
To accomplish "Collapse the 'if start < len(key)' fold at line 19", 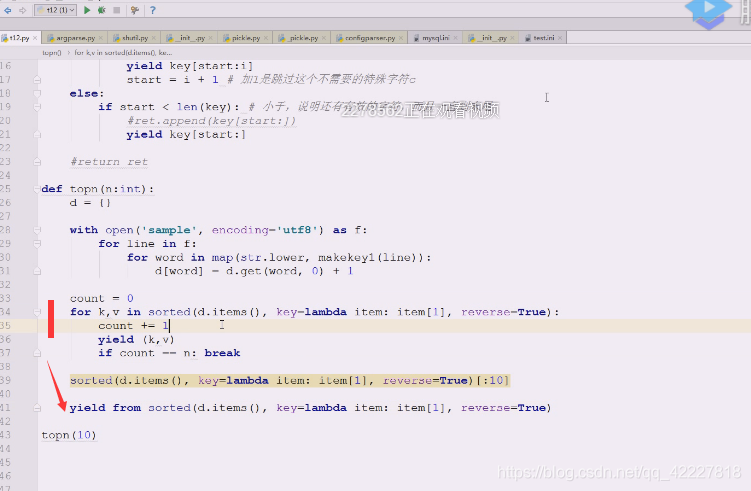I will click(x=37, y=107).
